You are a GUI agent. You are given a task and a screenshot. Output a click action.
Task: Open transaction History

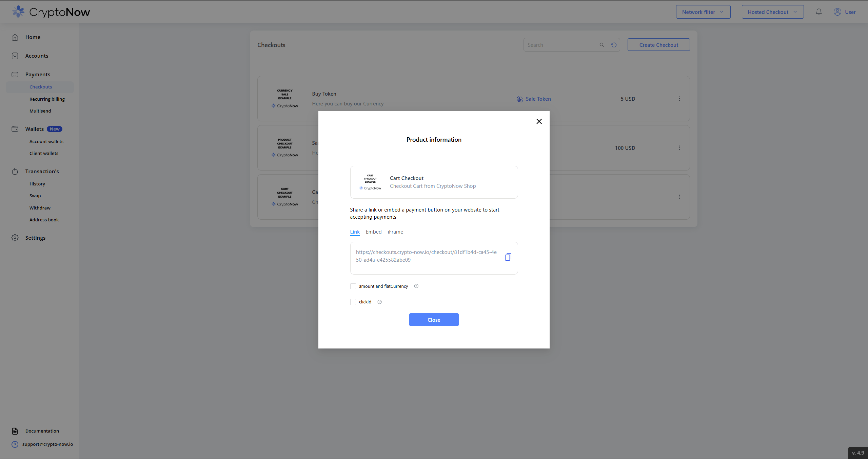[x=37, y=184]
